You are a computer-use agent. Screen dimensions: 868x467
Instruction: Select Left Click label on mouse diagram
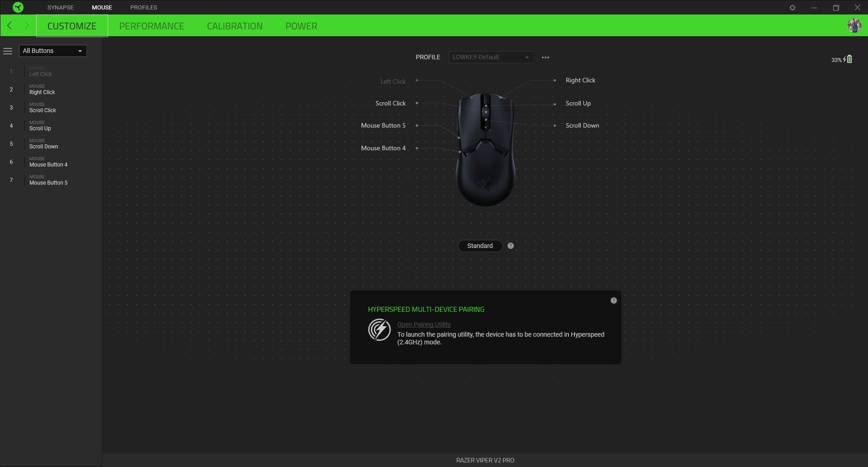393,81
